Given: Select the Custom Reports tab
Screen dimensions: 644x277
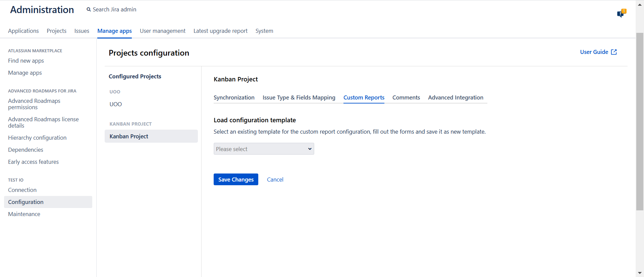Looking at the screenshot, I should click(x=364, y=97).
